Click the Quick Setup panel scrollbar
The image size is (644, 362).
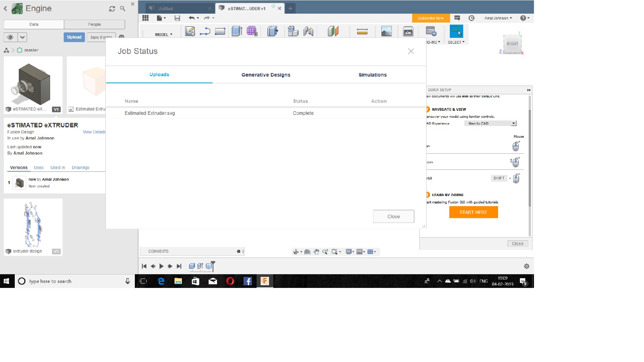530,158
